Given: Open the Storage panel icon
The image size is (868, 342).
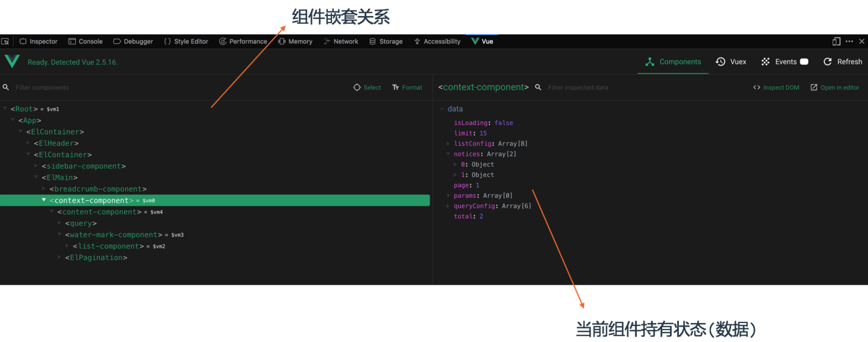Looking at the screenshot, I should (372, 41).
